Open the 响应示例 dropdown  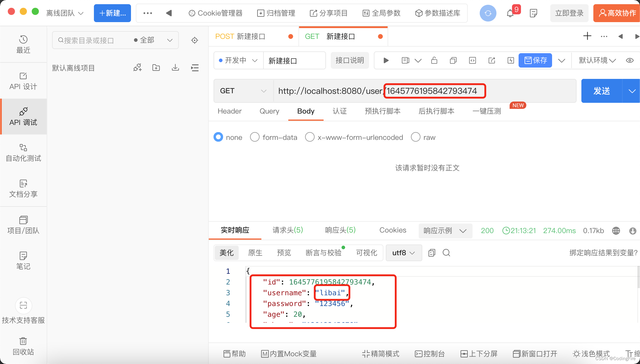[445, 231]
